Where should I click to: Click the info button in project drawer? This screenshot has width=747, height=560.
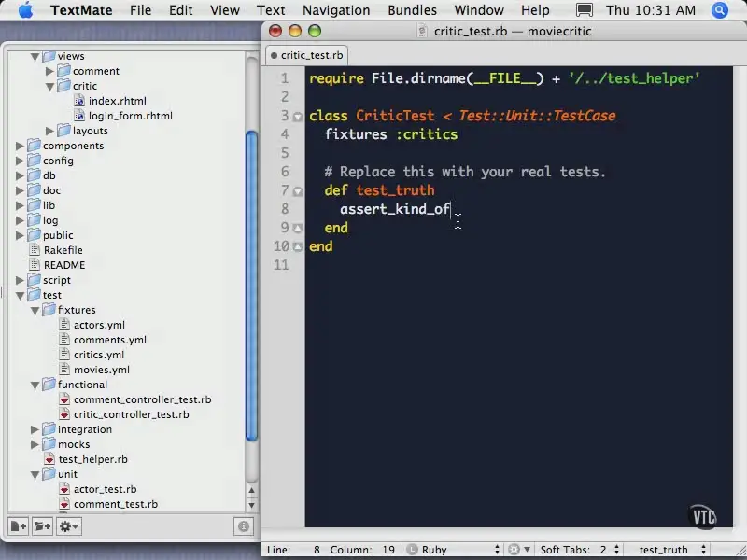click(244, 526)
